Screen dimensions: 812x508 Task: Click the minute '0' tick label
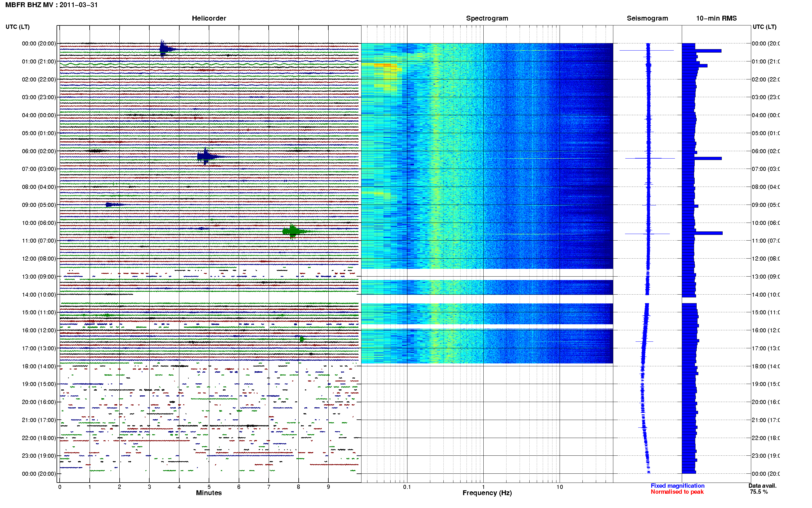(60, 487)
